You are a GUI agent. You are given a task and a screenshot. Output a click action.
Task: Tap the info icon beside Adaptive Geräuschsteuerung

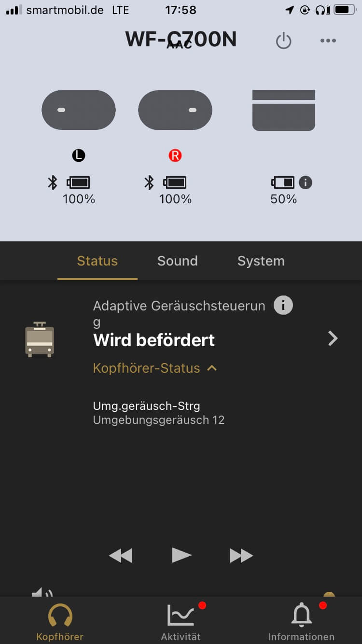tap(283, 306)
